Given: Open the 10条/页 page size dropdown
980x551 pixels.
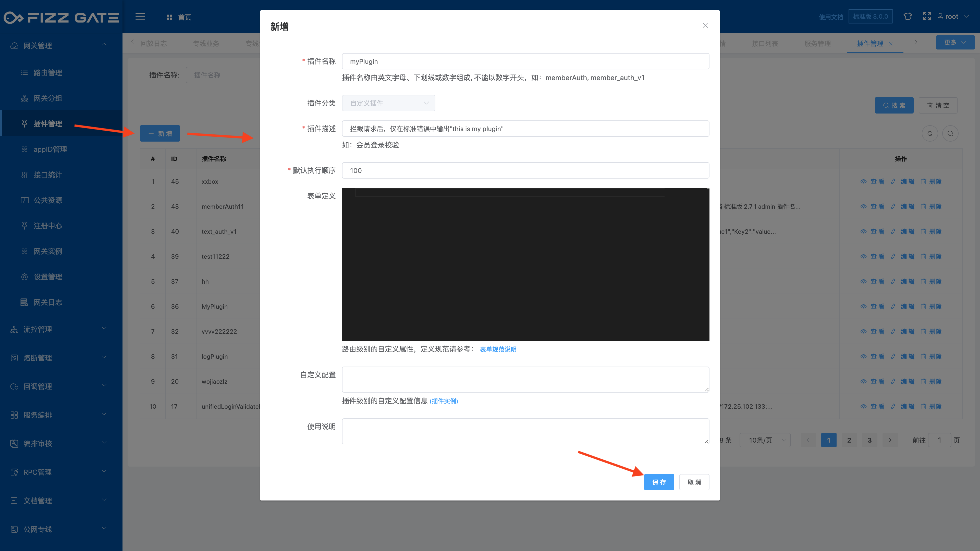Looking at the screenshot, I should pos(765,440).
